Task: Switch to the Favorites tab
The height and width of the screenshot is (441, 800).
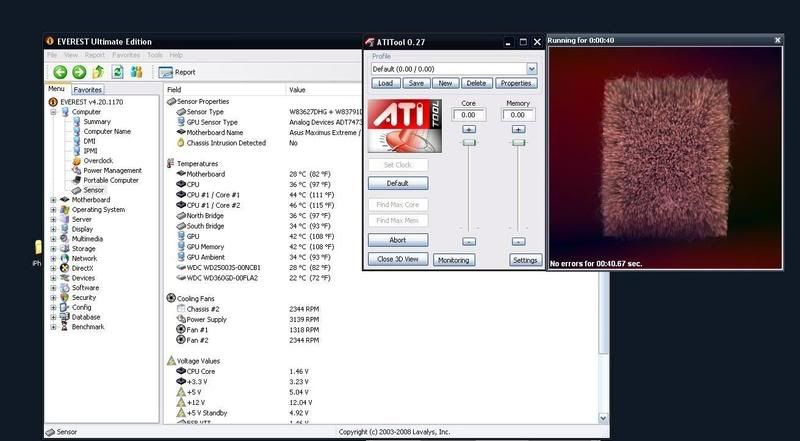Action: point(87,89)
